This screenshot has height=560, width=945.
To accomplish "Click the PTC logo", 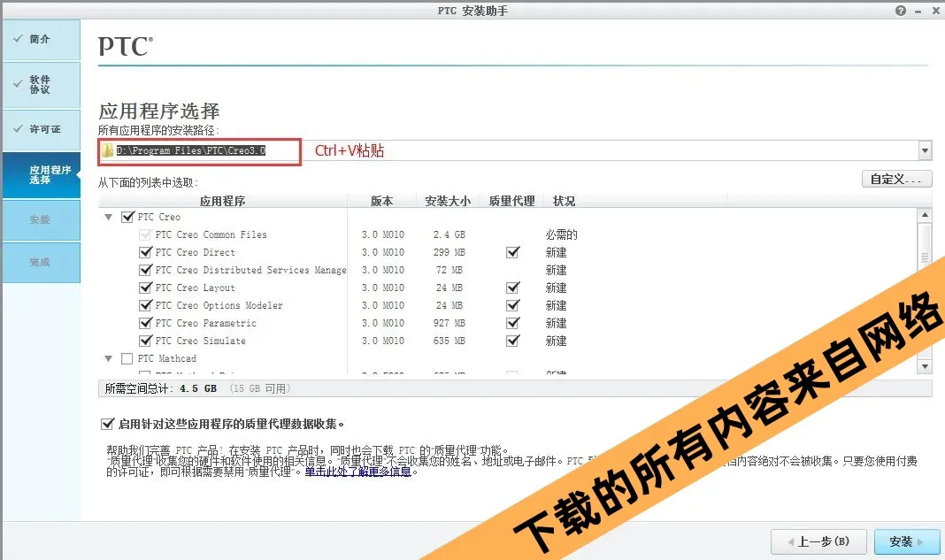I will click(x=126, y=46).
